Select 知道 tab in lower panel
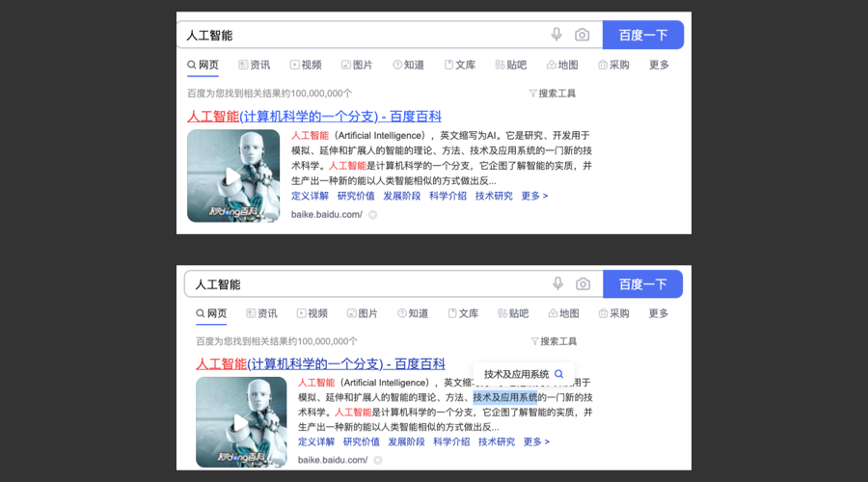Viewport: 868px width, 482px height. 413,313
